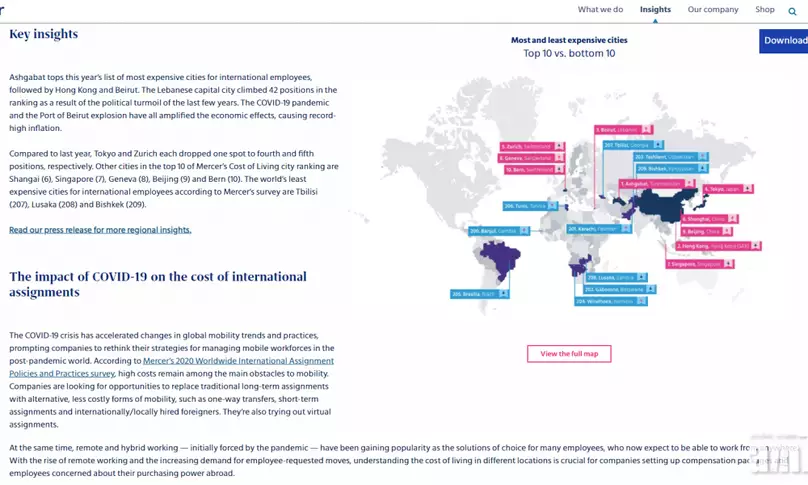Click the flag icon on the Beijing label
The width and height of the screenshot is (808, 485).
[x=727, y=231]
